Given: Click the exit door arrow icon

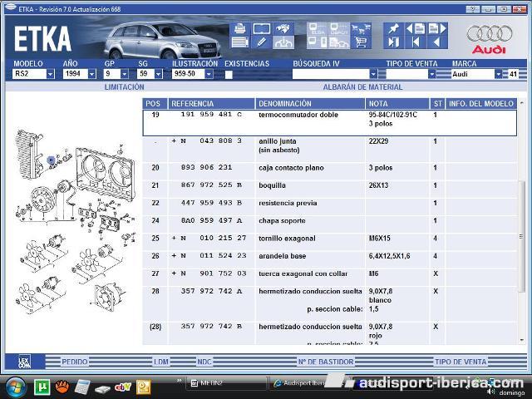Looking at the screenshot, I should [x=393, y=42].
